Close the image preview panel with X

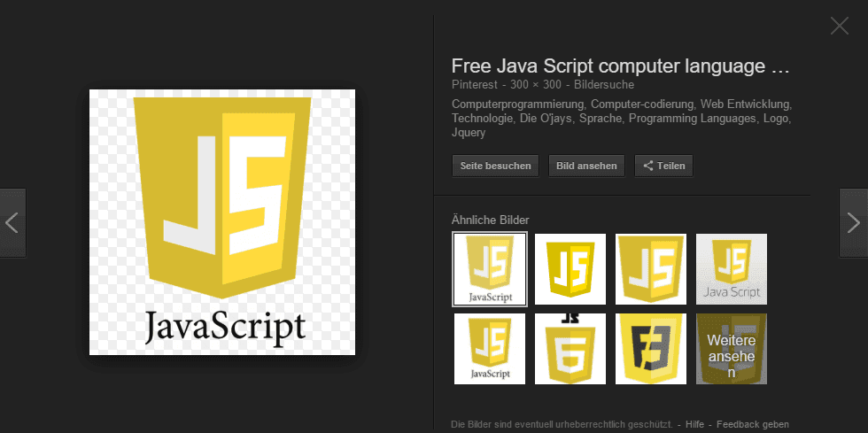[x=840, y=26]
